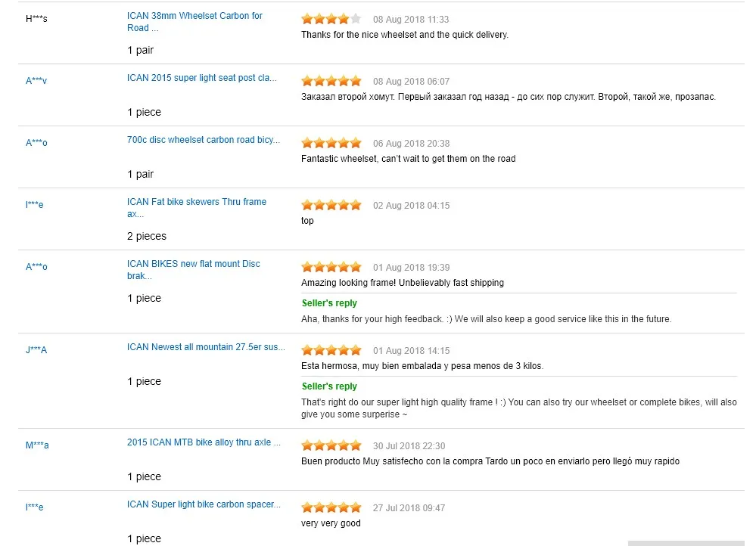Click star rating for very very good review
Screen dimensions: 756x546
tap(331, 507)
